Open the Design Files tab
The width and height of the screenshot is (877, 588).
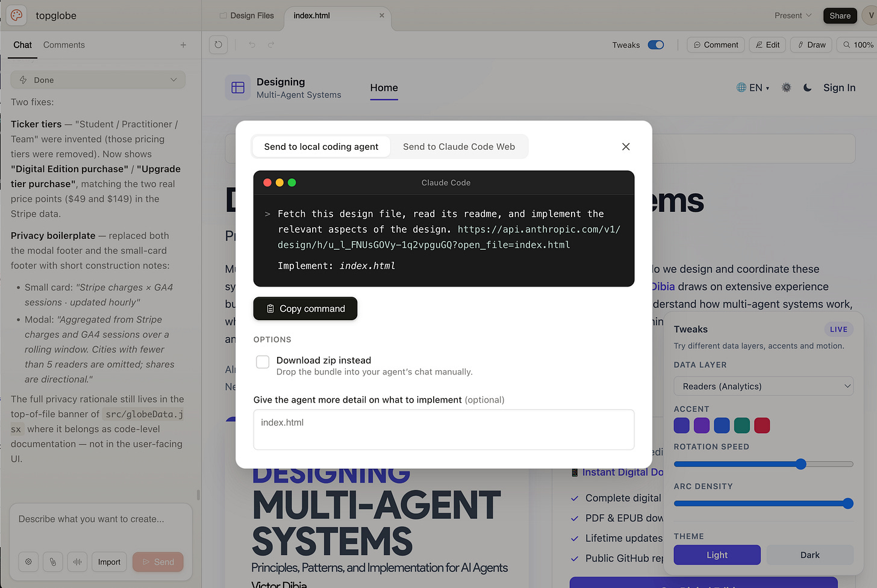(246, 16)
